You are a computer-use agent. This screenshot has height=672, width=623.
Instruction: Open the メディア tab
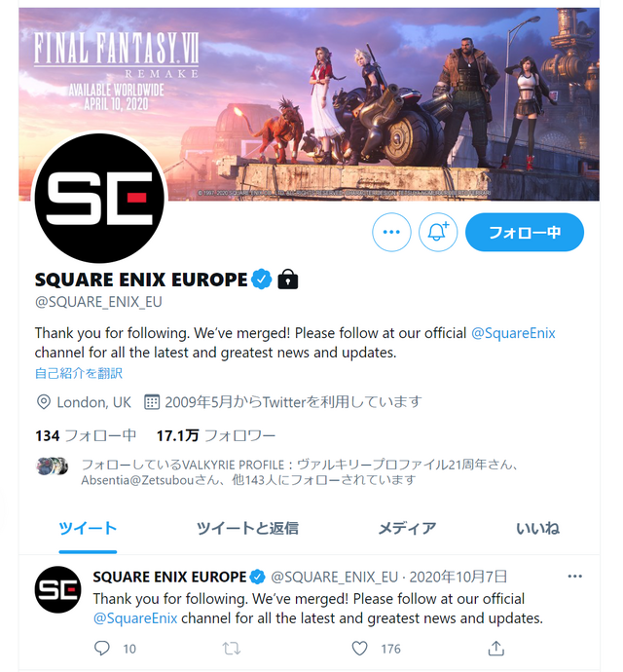pyautogui.click(x=407, y=529)
